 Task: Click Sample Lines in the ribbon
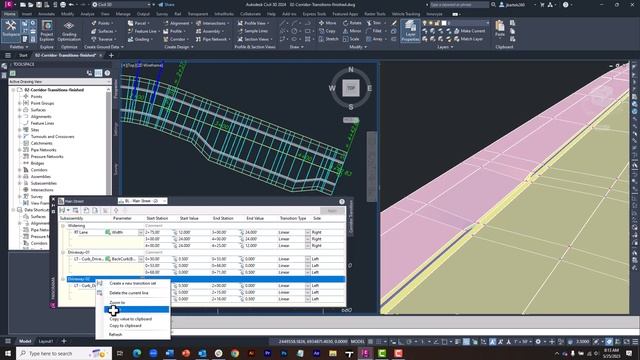(x=253, y=31)
